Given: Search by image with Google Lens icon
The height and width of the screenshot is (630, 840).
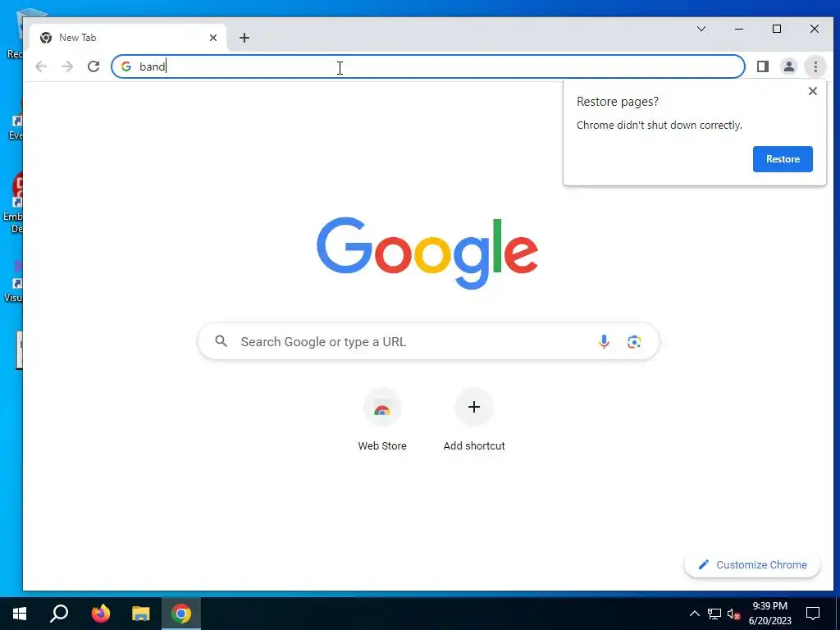Looking at the screenshot, I should (634, 341).
